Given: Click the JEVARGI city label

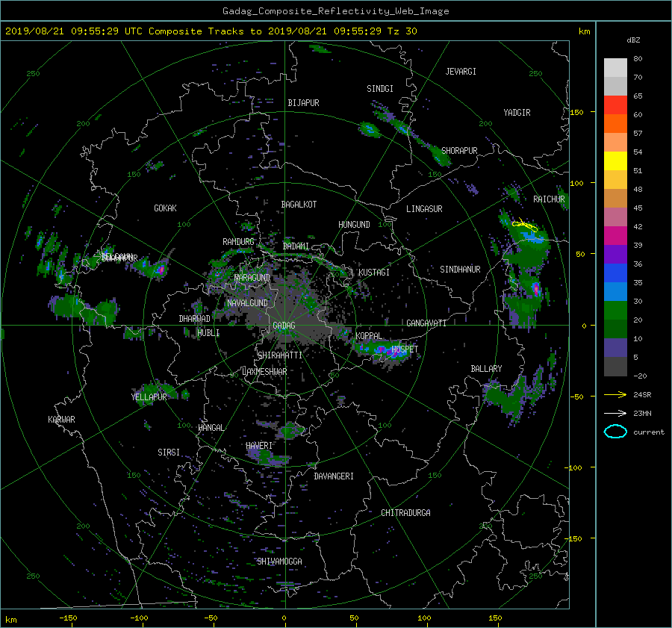Looking at the screenshot, I should pyautogui.click(x=461, y=72).
